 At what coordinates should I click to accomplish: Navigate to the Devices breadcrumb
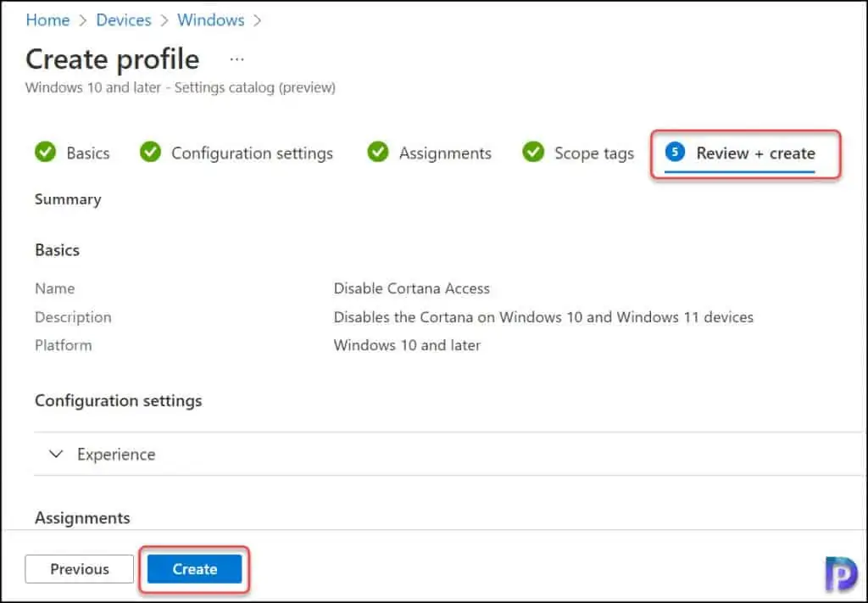[124, 20]
